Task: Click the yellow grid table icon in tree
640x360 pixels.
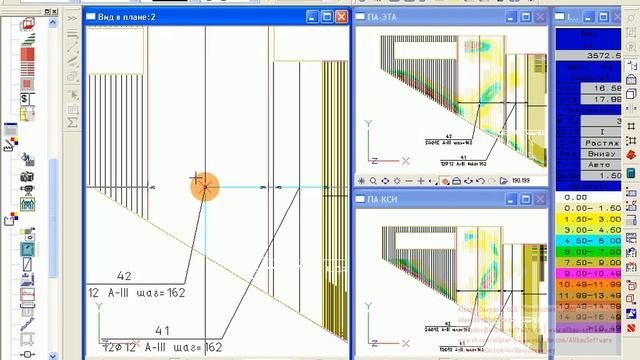Action: coord(27,114)
